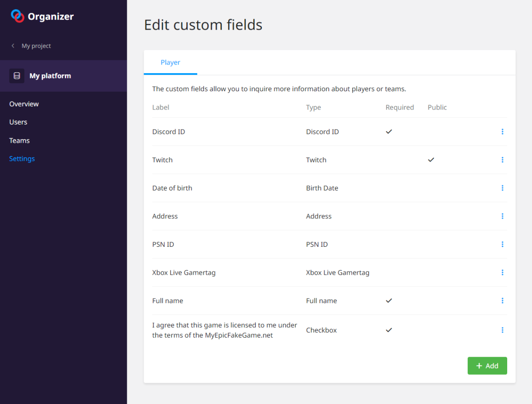532x404 pixels.
Task: Click the more options icon for PSN ID
Action: pos(502,244)
